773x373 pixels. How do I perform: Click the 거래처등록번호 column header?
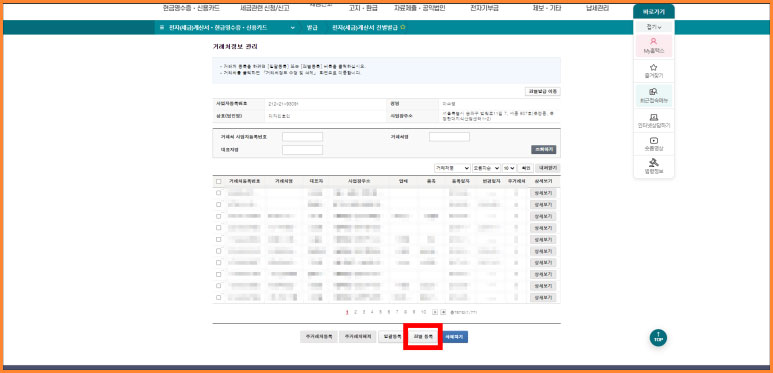(245, 181)
